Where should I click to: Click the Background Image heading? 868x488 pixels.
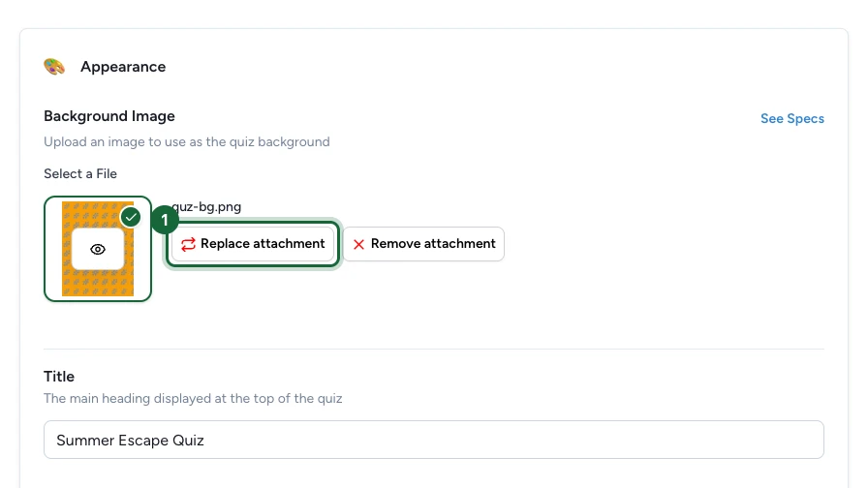pos(109,116)
